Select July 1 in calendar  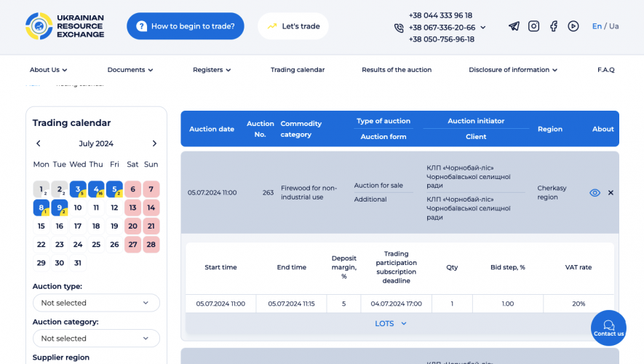click(x=41, y=189)
